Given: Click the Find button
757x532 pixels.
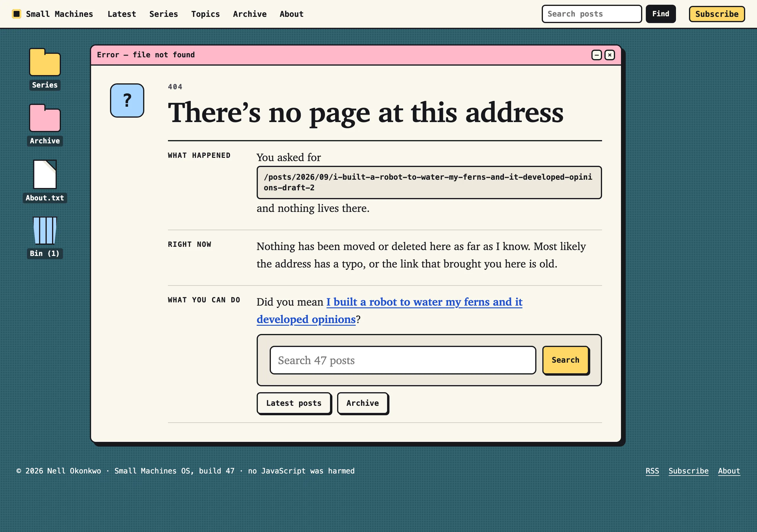Looking at the screenshot, I should [660, 14].
